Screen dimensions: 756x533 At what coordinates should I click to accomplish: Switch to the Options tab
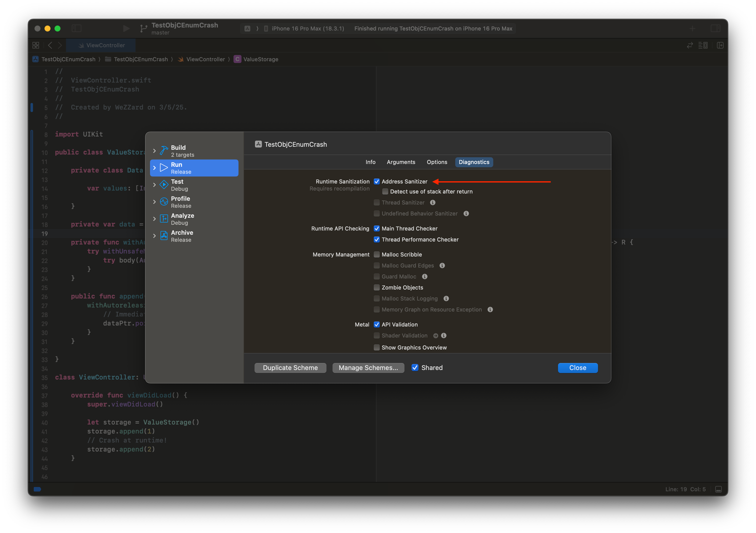(436, 162)
